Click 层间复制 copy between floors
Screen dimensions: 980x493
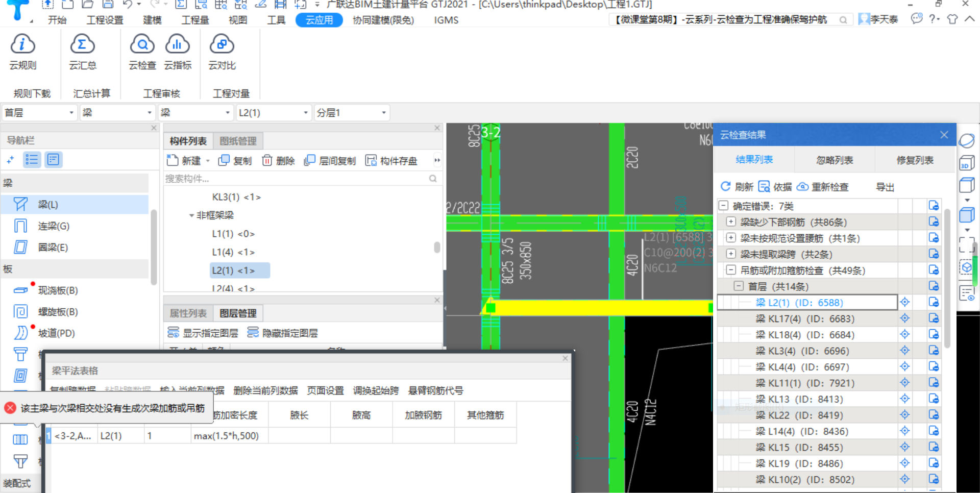click(x=330, y=161)
